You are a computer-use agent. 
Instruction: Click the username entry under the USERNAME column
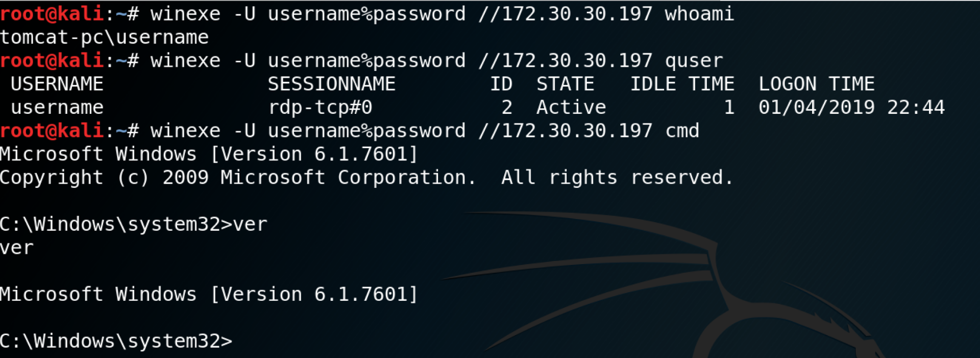[x=57, y=107]
